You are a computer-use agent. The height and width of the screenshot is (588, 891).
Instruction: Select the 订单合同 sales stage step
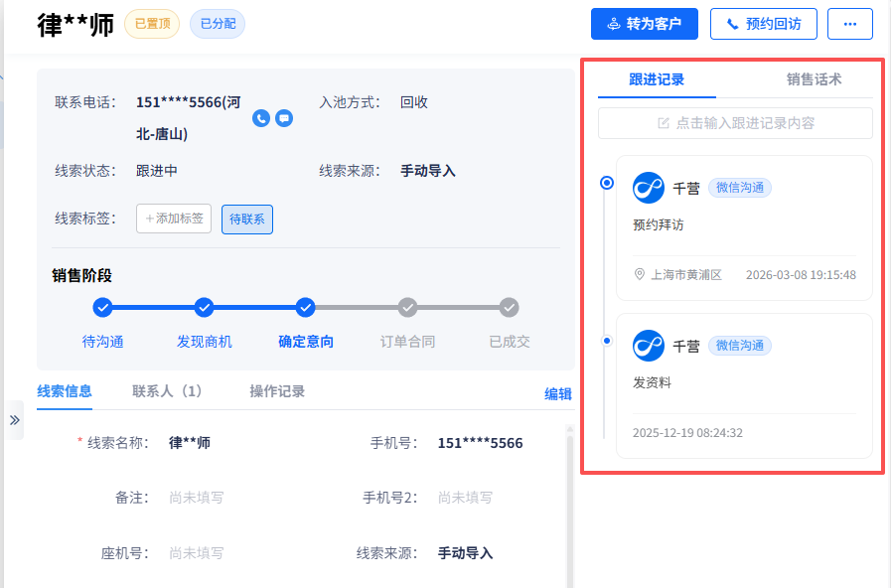click(407, 307)
